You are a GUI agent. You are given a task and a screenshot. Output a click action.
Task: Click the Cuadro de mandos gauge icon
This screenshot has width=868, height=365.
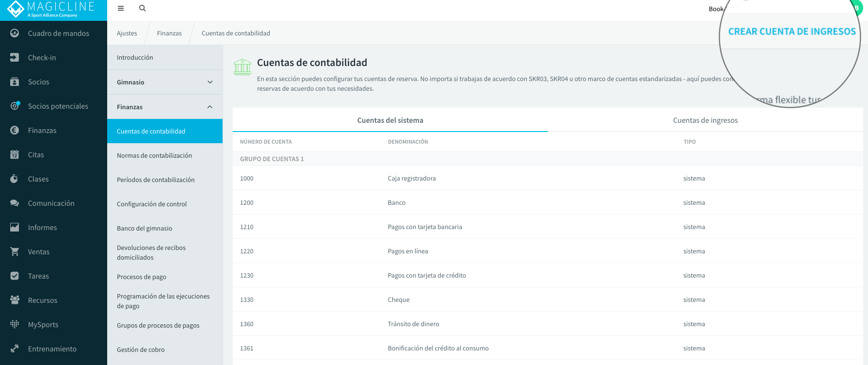tap(15, 33)
